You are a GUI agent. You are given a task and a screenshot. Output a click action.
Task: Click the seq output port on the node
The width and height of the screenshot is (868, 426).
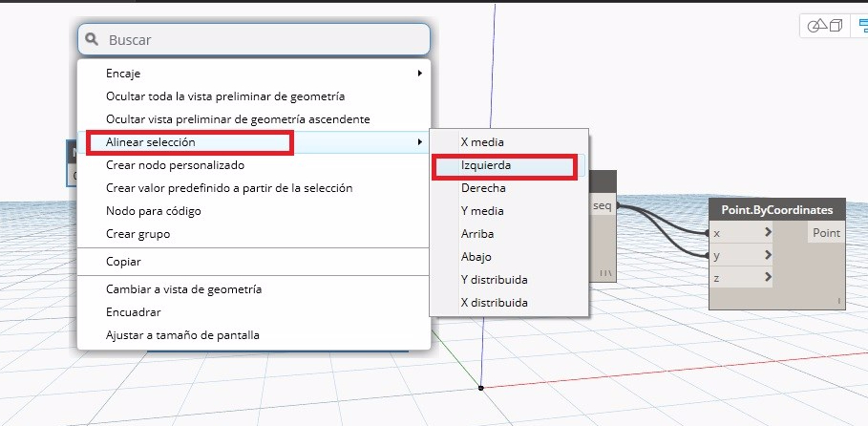[x=603, y=206]
